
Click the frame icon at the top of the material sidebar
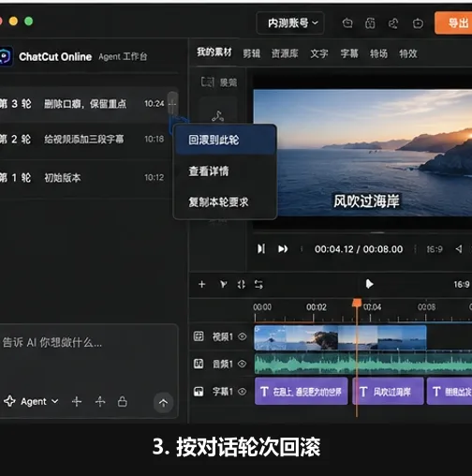[x=207, y=82]
